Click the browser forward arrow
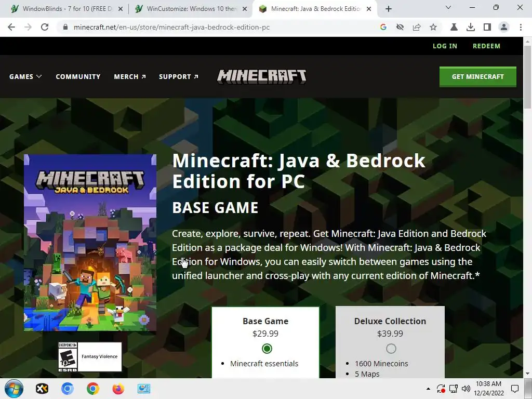The height and width of the screenshot is (399, 532). (x=28, y=27)
